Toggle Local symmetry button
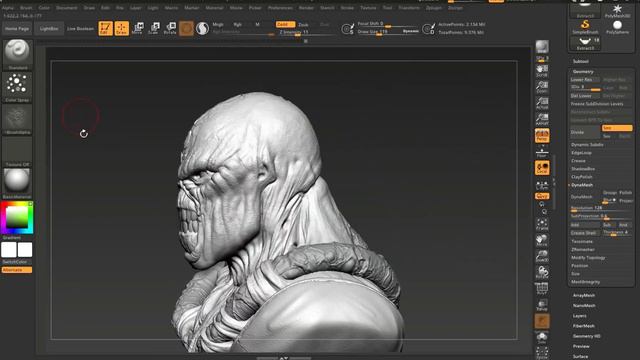The width and height of the screenshot is (640, 360). [542, 168]
